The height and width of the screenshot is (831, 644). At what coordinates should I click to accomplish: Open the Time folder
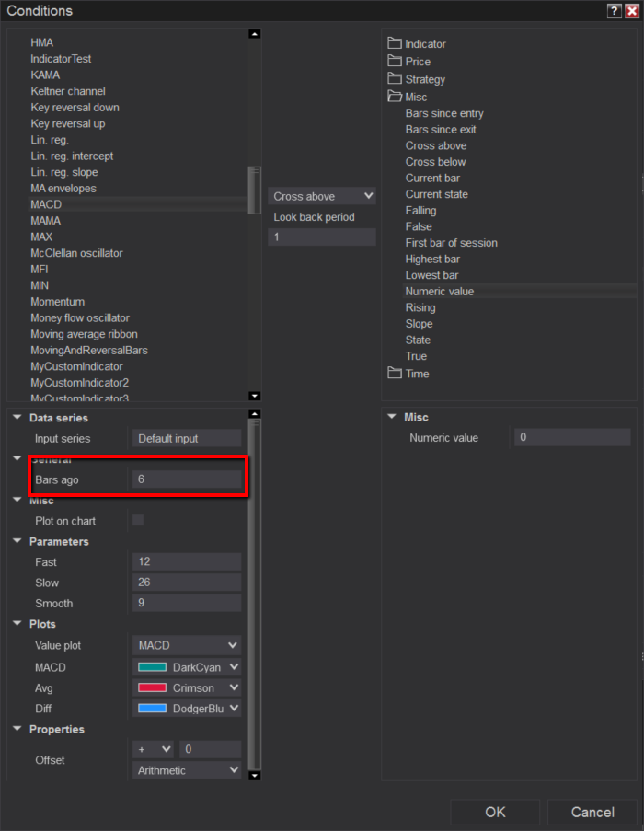(x=408, y=374)
